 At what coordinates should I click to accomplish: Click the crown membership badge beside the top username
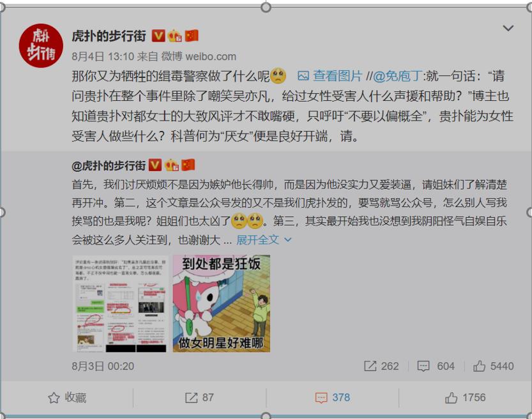pos(175,36)
